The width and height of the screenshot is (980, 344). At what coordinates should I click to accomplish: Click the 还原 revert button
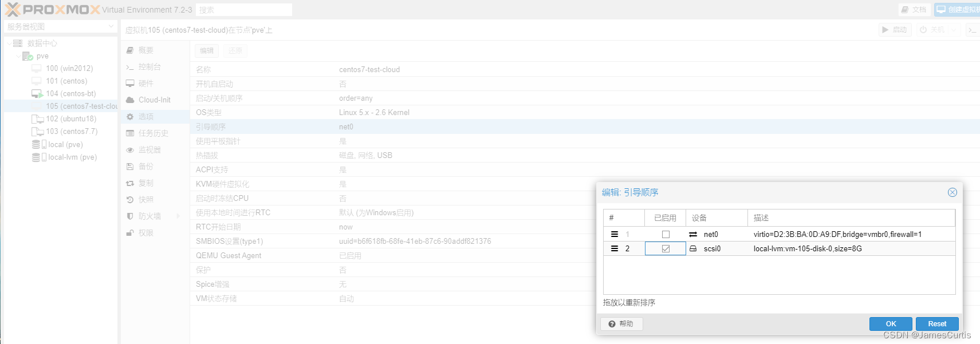pos(235,51)
